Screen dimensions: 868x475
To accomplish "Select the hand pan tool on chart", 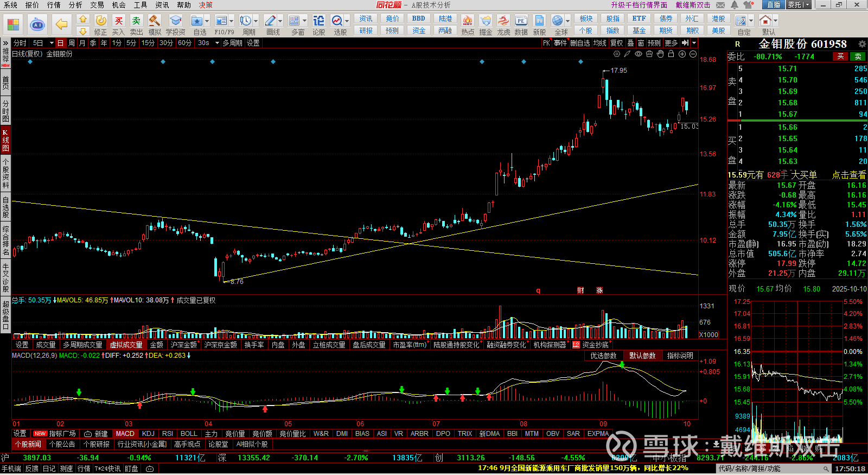I will [x=660, y=54].
